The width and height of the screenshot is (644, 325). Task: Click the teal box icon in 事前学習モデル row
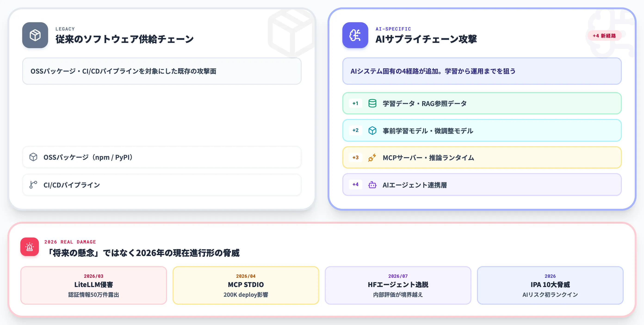coord(372,130)
